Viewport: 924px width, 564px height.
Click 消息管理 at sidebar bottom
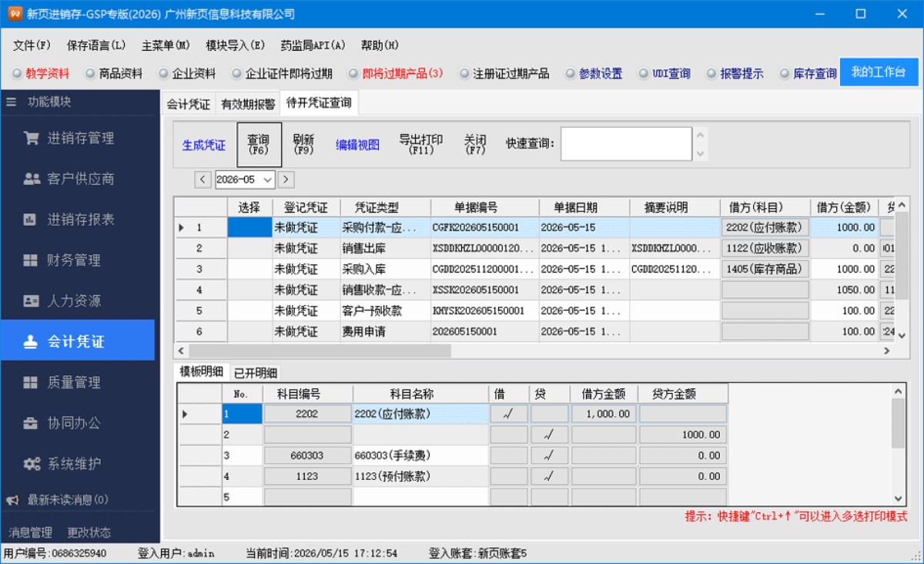click(x=31, y=532)
